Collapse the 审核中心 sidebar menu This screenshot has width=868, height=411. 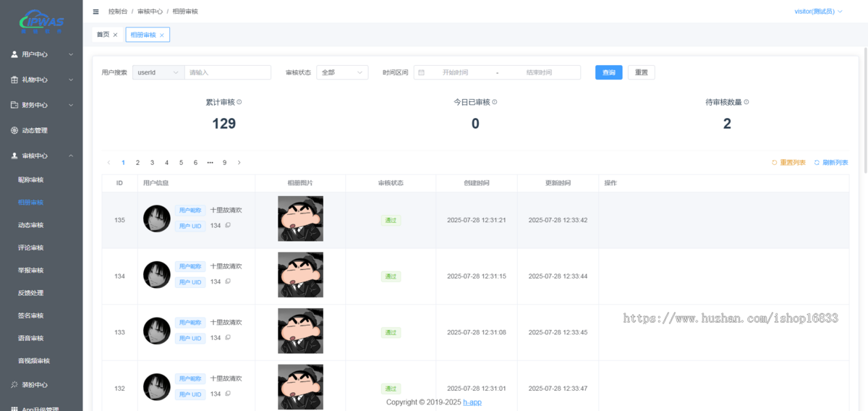[41, 156]
